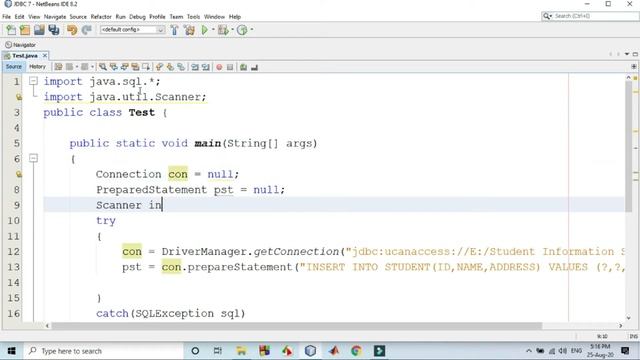Toggle Rectangular Selection mode
640x360 pixels.
[x=146, y=67]
